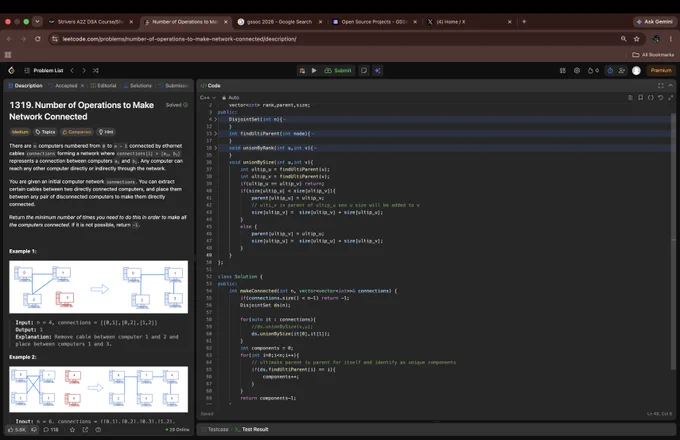The height and width of the screenshot is (440, 680).
Task: Switch to the Description tab
Action: coord(26,85)
